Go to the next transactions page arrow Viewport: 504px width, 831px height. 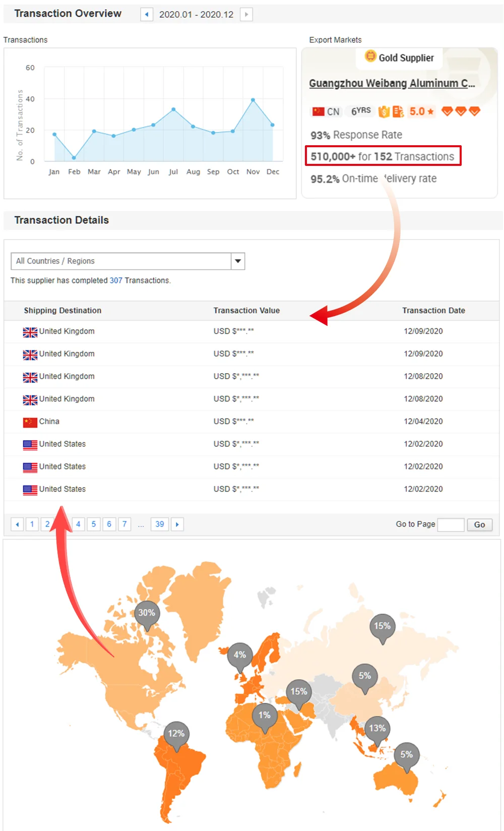click(177, 524)
